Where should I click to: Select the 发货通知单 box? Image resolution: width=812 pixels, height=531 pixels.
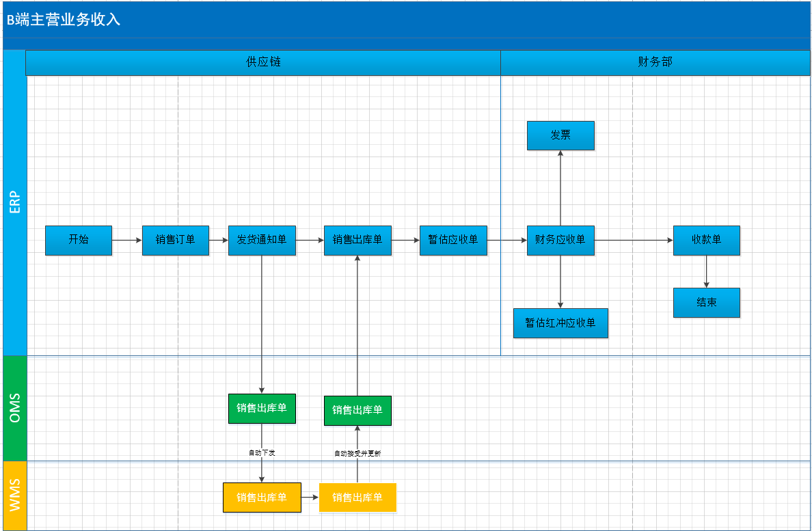262,240
